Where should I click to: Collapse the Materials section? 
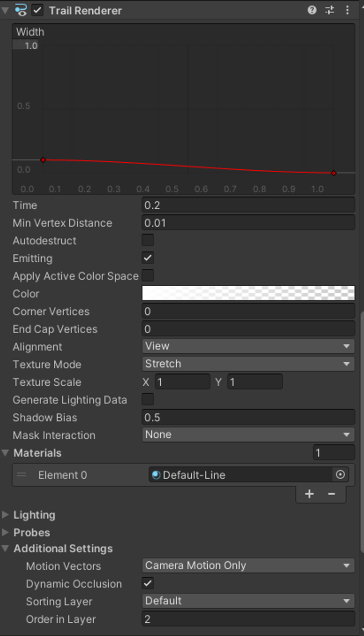tap(5, 453)
